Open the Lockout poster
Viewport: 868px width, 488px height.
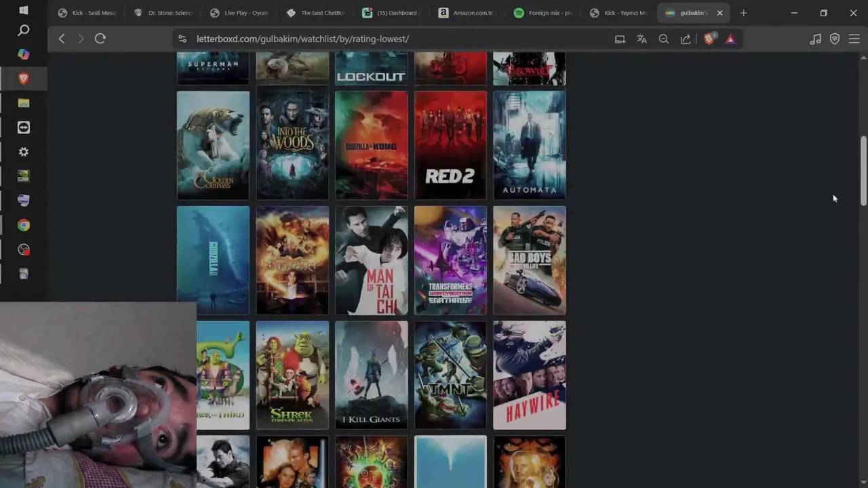(x=372, y=68)
